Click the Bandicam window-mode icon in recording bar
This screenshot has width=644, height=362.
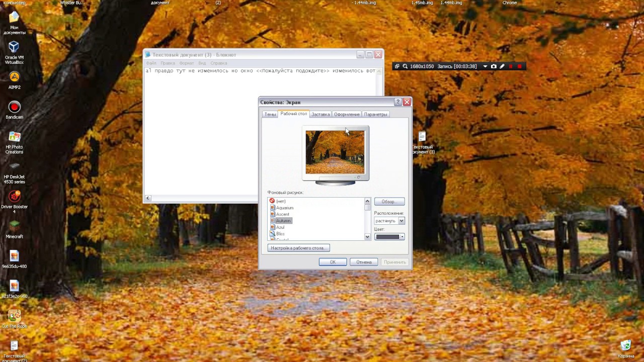[396, 66]
